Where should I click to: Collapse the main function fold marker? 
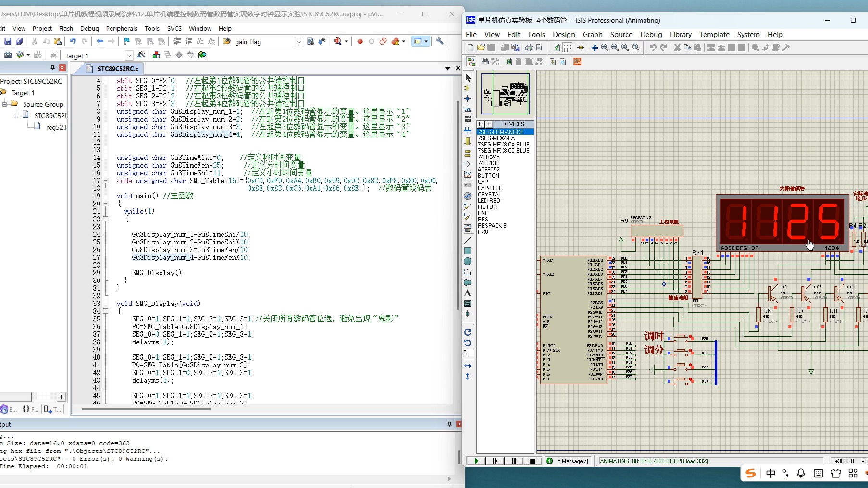106,204
